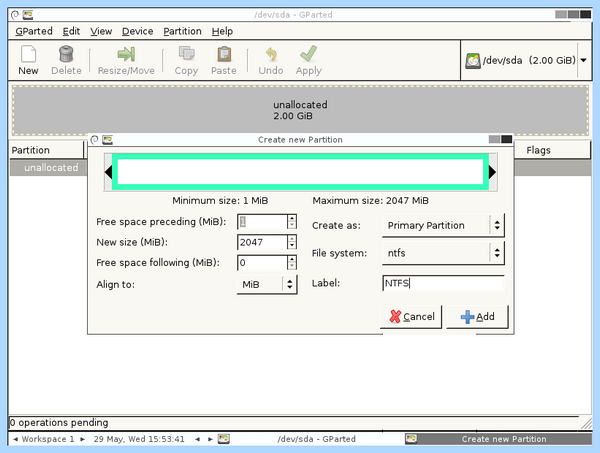Open the View menu

(101, 31)
